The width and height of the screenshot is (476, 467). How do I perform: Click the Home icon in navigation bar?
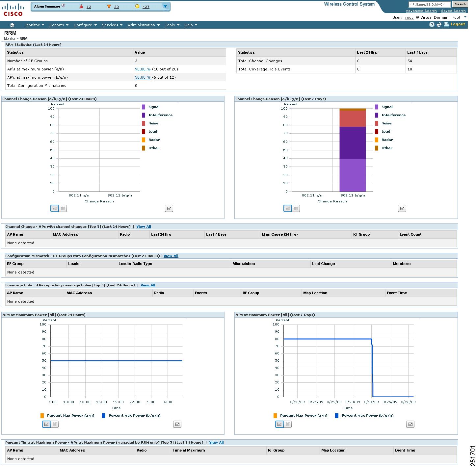(12, 25)
